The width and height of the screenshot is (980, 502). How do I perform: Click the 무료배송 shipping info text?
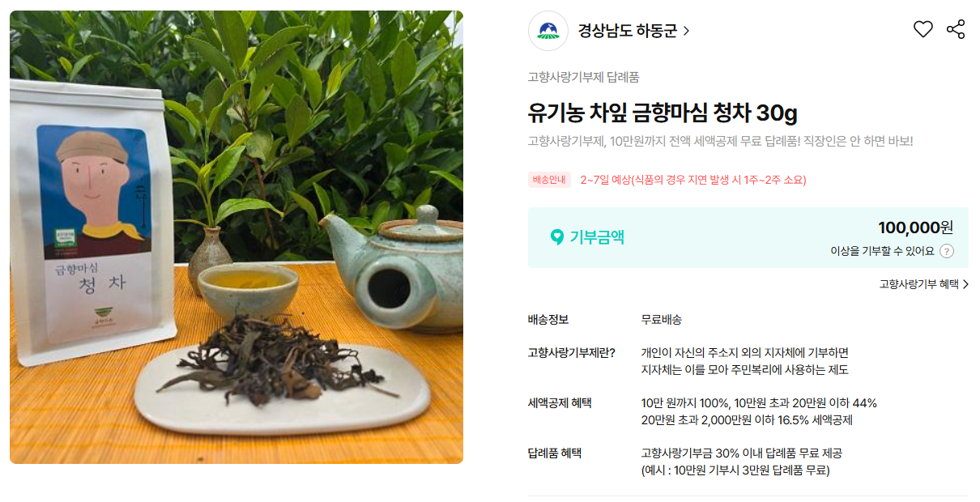[662, 319]
